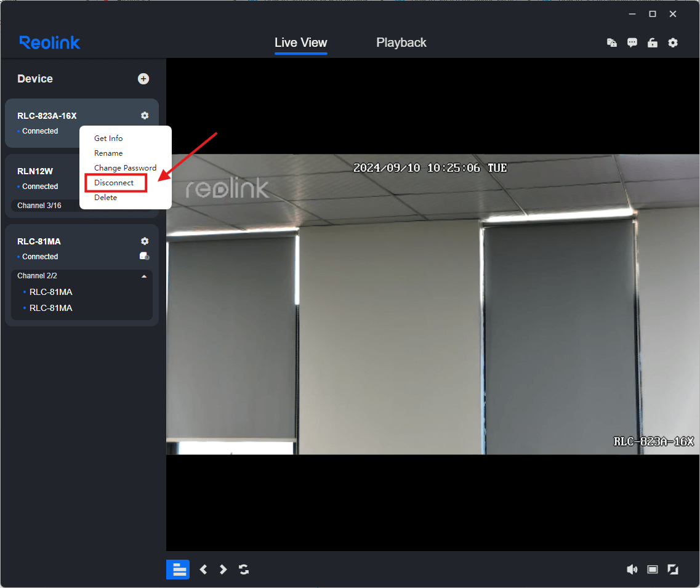This screenshot has height=588, width=700.
Task: Choose Disconnect from the device menu
Action: pyautogui.click(x=114, y=183)
